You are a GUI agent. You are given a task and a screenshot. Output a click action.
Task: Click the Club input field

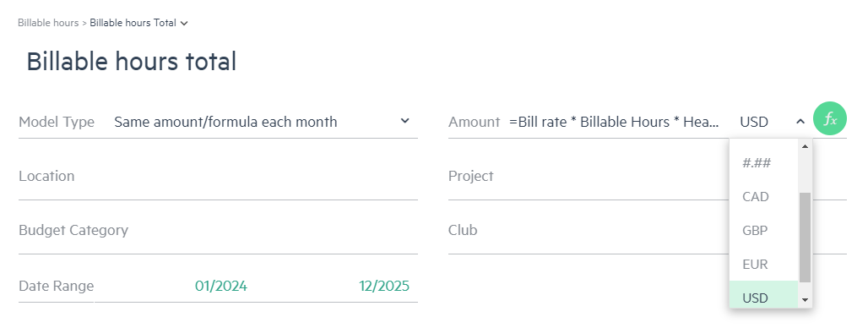[589, 231]
